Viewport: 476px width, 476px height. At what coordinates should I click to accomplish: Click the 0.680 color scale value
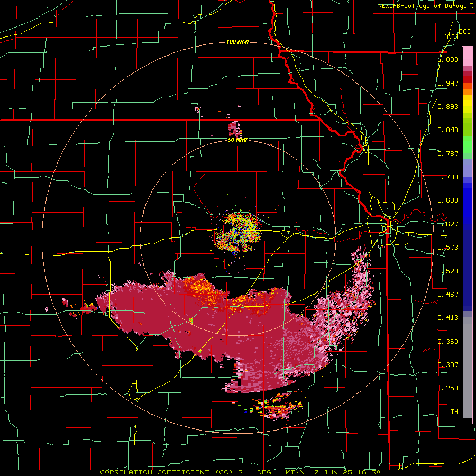[x=448, y=200]
